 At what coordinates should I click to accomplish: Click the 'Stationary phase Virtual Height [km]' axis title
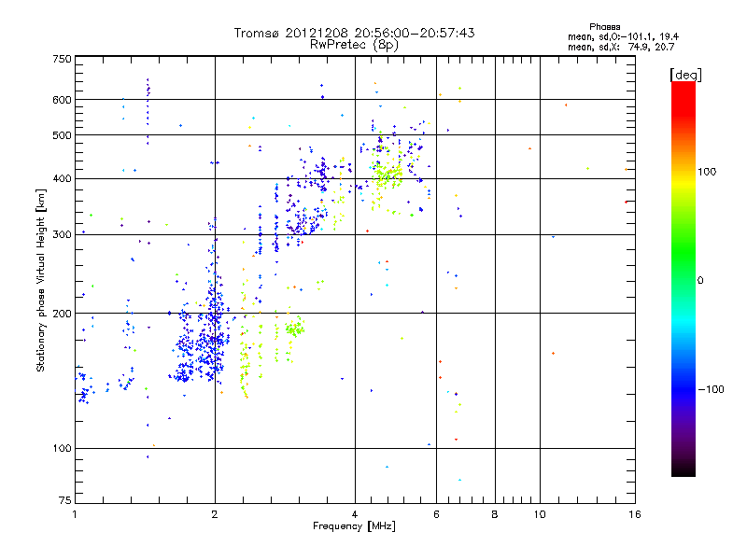(41, 280)
